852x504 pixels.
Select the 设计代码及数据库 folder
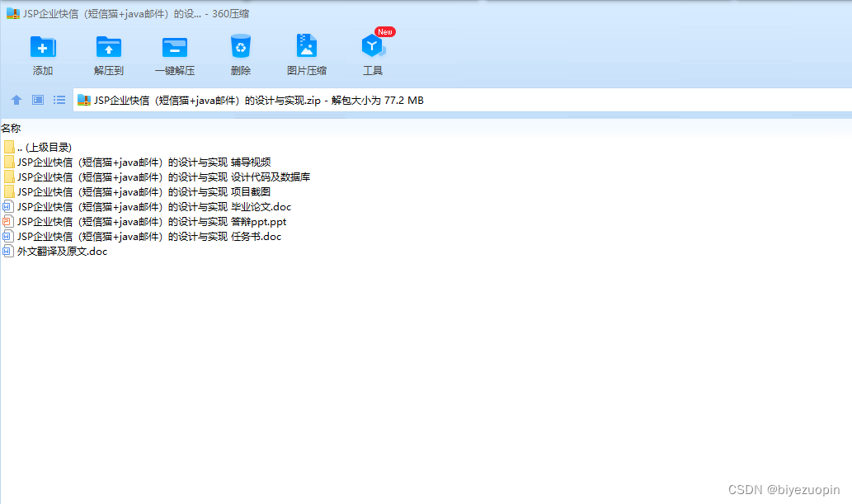pos(163,177)
